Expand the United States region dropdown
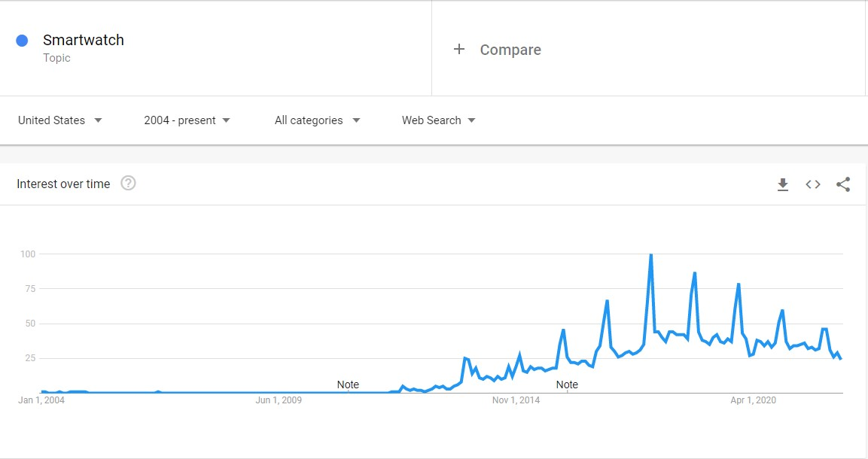Viewport: 868px width, 459px height. click(59, 120)
